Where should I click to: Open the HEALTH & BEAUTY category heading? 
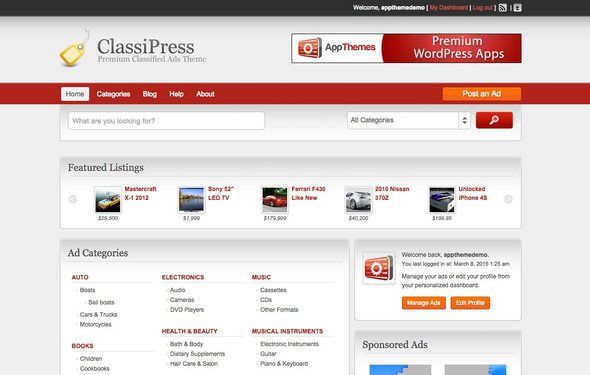coord(190,331)
